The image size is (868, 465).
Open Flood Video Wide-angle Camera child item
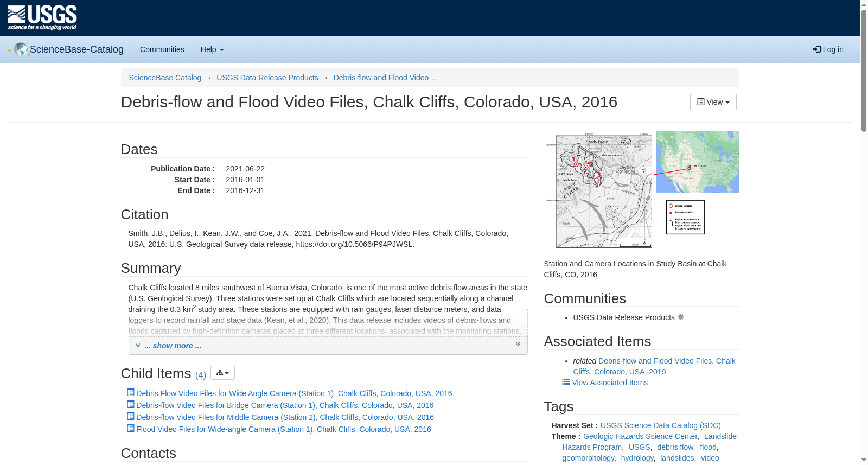tap(284, 429)
